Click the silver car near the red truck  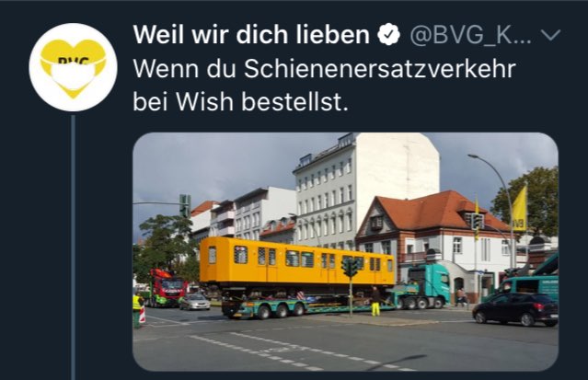pos(195,302)
